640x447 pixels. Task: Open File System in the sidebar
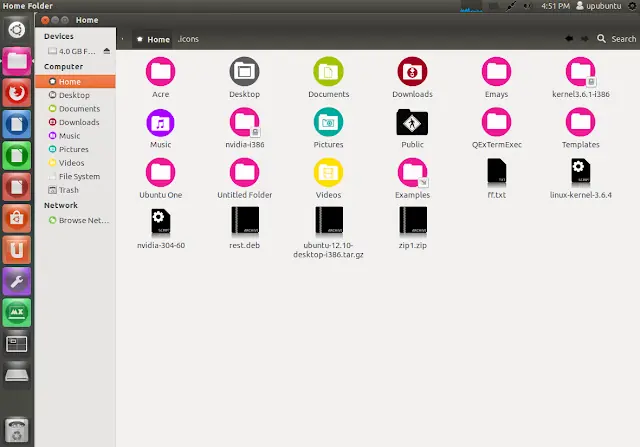tap(75, 176)
